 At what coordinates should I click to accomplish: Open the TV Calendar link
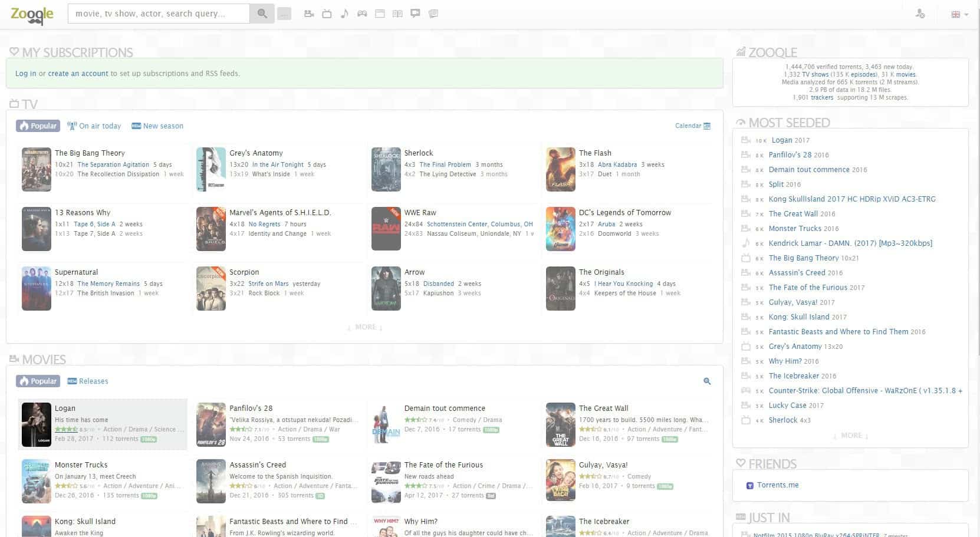(x=692, y=126)
